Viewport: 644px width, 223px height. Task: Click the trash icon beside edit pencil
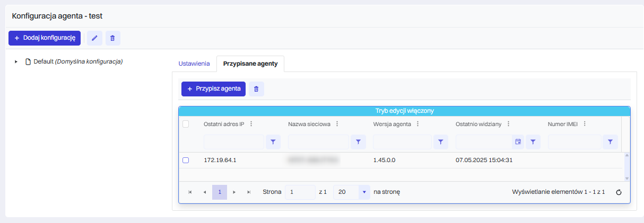click(x=113, y=38)
